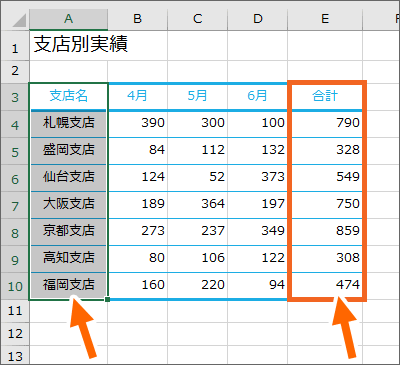
Task: Click cell with value 106
Action: [x=198, y=259]
